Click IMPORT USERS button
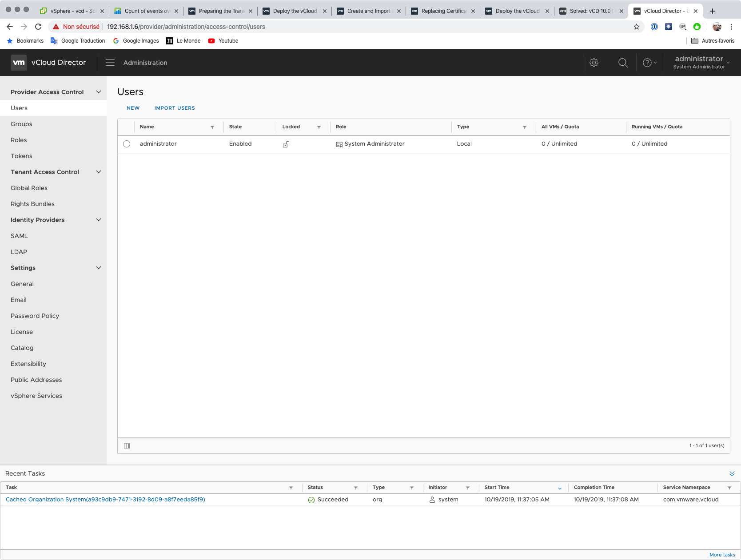This screenshot has width=741, height=560. pos(175,108)
